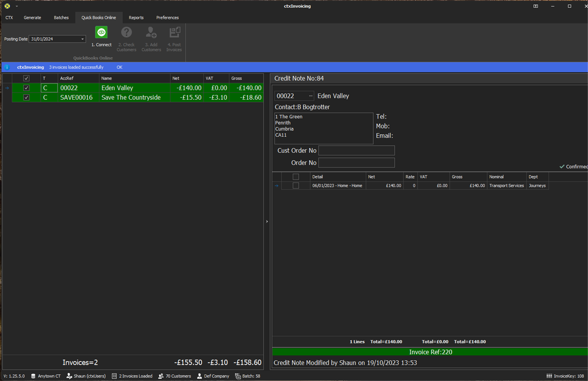Select the 2. Check Customers icon
588x381 pixels.
[126, 38]
